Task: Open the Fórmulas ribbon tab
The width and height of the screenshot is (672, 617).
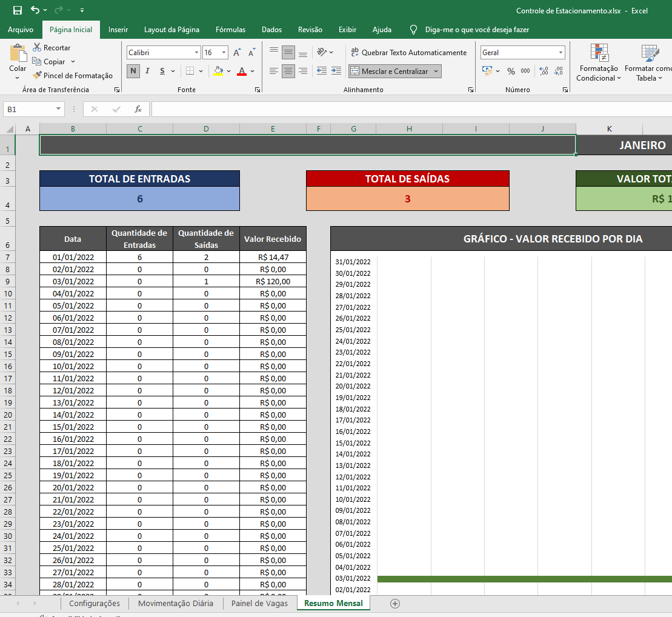Action: 230,29
